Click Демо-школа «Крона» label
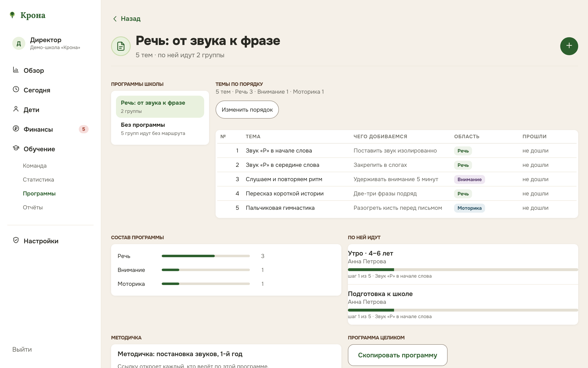588x368 pixels. [x=55, y=47]
